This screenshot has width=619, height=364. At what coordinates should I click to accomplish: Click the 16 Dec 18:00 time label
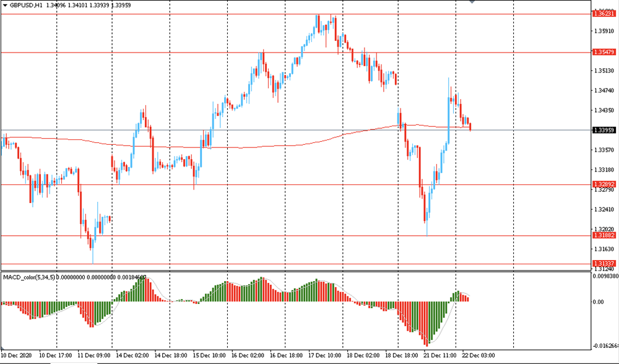(286, 355)
